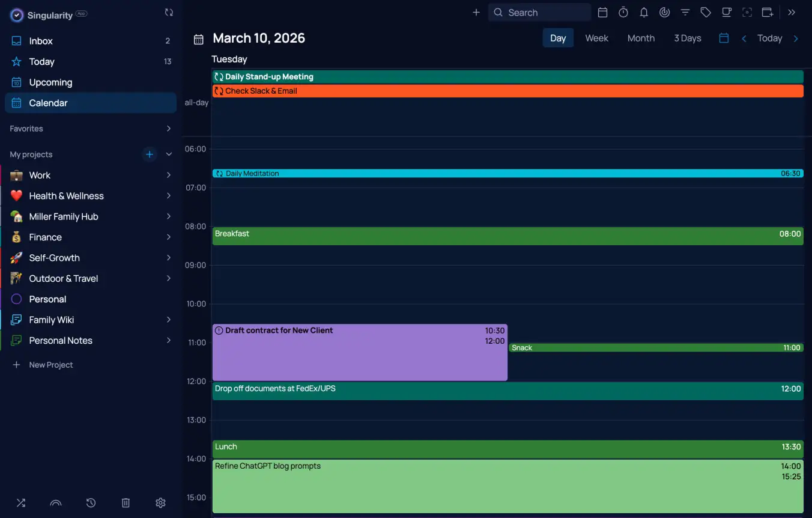Click the coffee cup break icon
The image size is (812, 518).
[726, 13]
